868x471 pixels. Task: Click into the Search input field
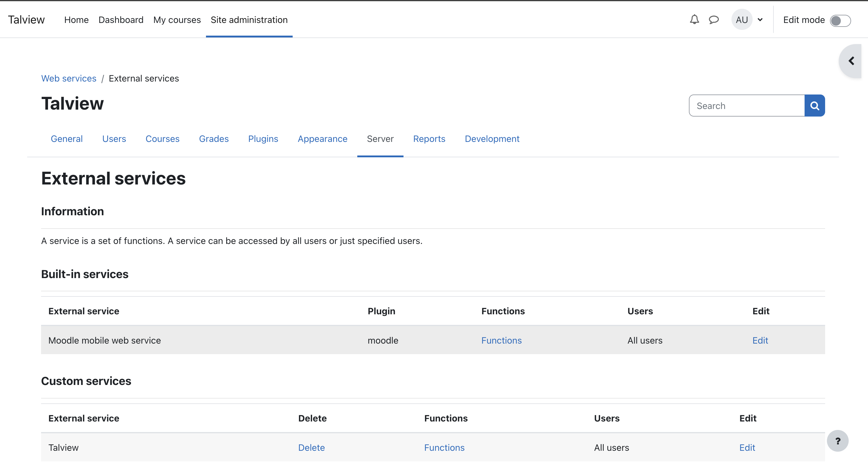click(x=746, y=106)
